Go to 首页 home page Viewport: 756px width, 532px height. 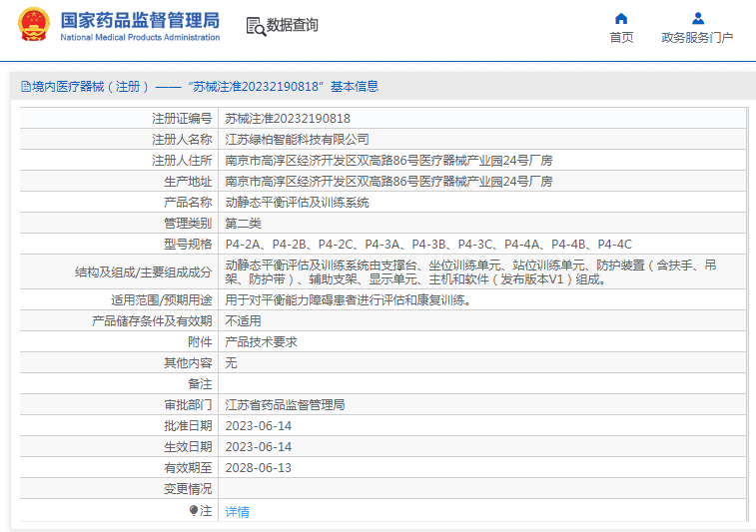[x=621, y=38]
